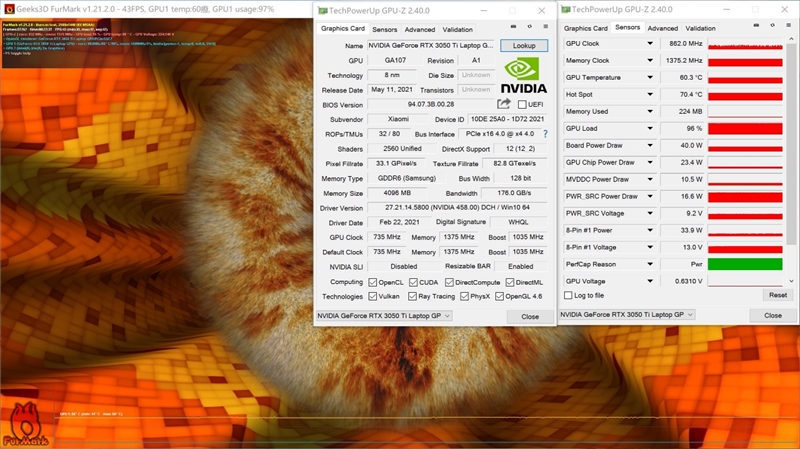Toggle the UEFI checkbox
The width and height of the screenshot is (800, 449).
pyautogui.click(x=521, y=104)
